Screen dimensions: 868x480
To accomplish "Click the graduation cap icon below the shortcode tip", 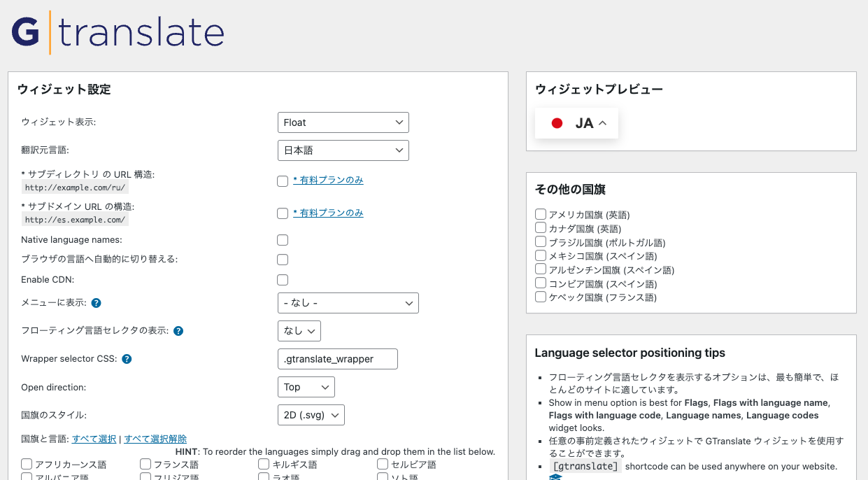I will click(555, 477).
